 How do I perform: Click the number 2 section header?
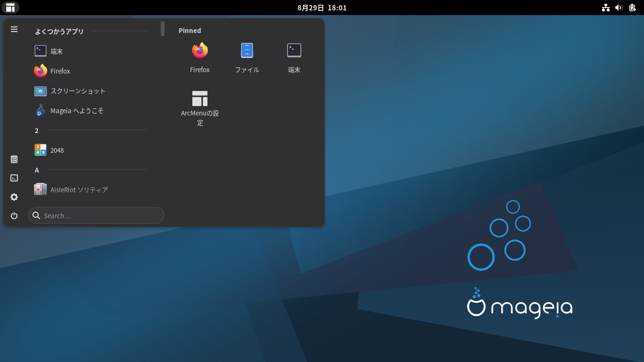click(37, 130)
